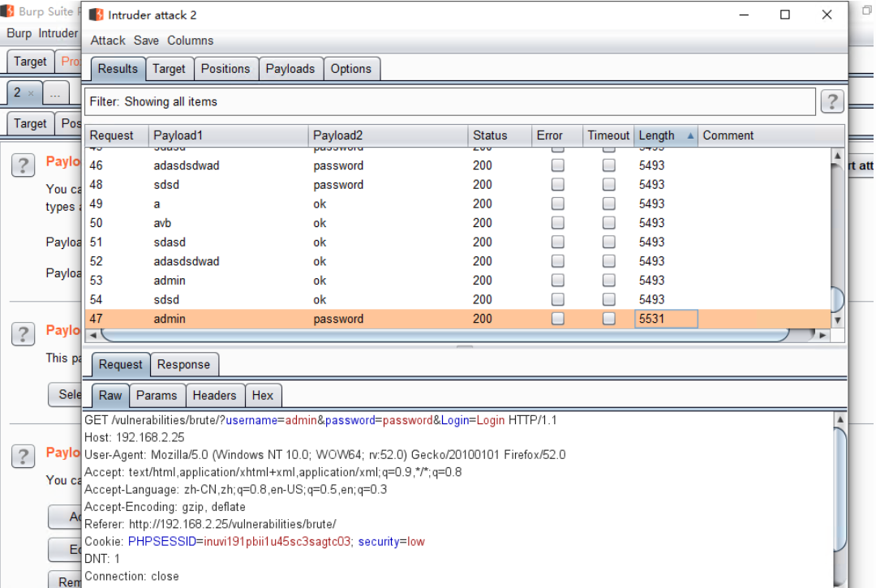Viewport: 876px width, 588px height.
Task: Click the horizontal scroll right arrow under results
Action: pos(822,335)
